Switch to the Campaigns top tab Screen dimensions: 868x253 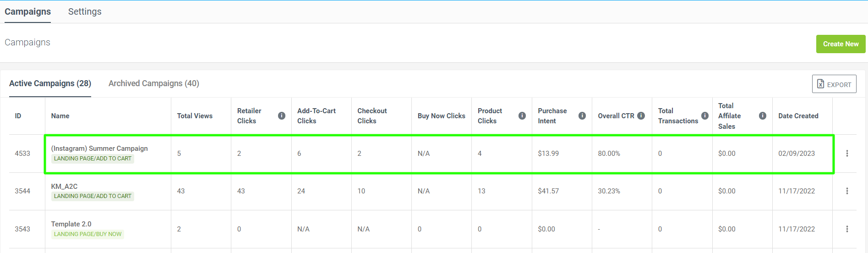pyautogui.click(x=27, y=11)
